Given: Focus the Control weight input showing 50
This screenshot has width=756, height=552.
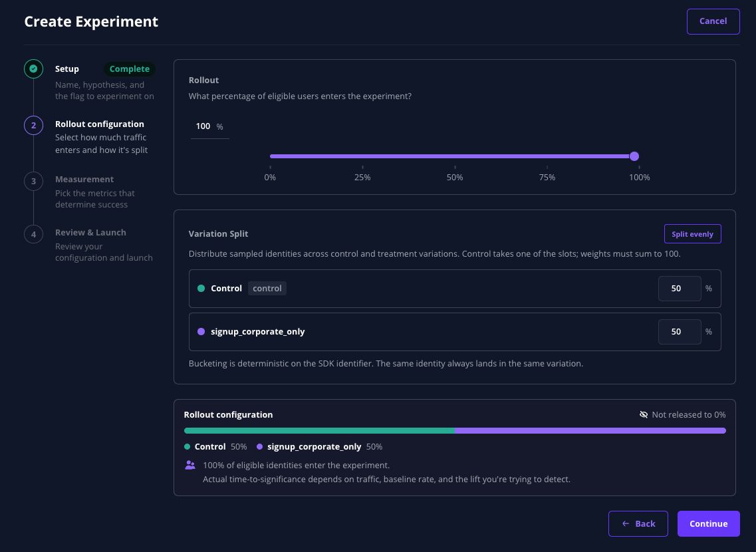Looking at the screenshot, I should point(680,288).
